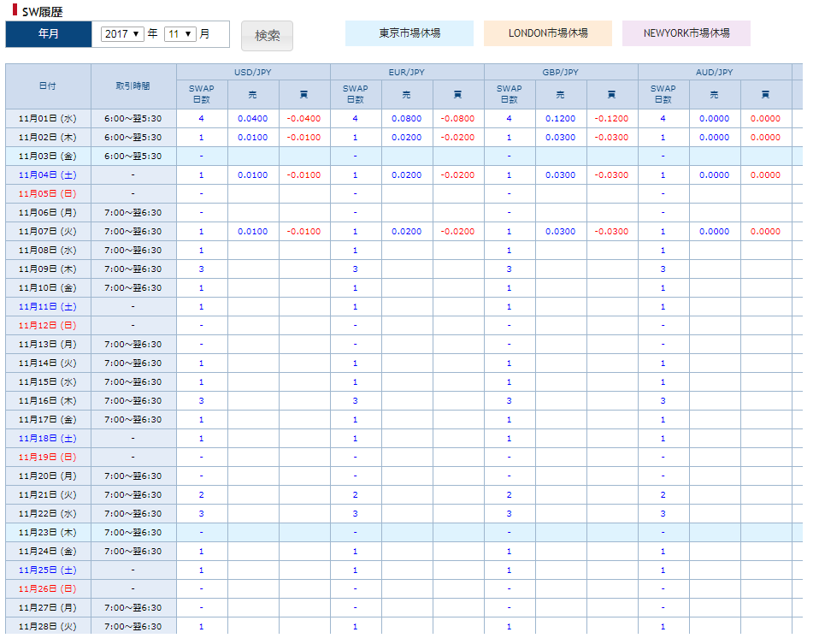This screenshot has width=819, height=644.
Task: Select the 11月23日 (木) date cell
Action: 48,533
